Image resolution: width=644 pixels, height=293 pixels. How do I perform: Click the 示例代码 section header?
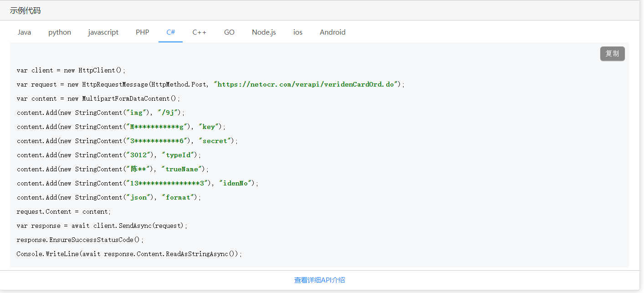pyautogui.click(x=26, y=10)
